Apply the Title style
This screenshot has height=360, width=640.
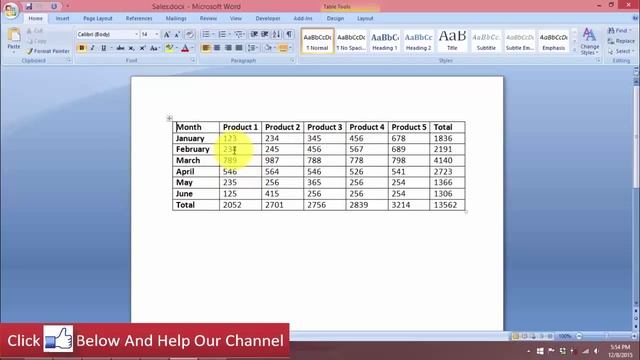coord(452,41)
